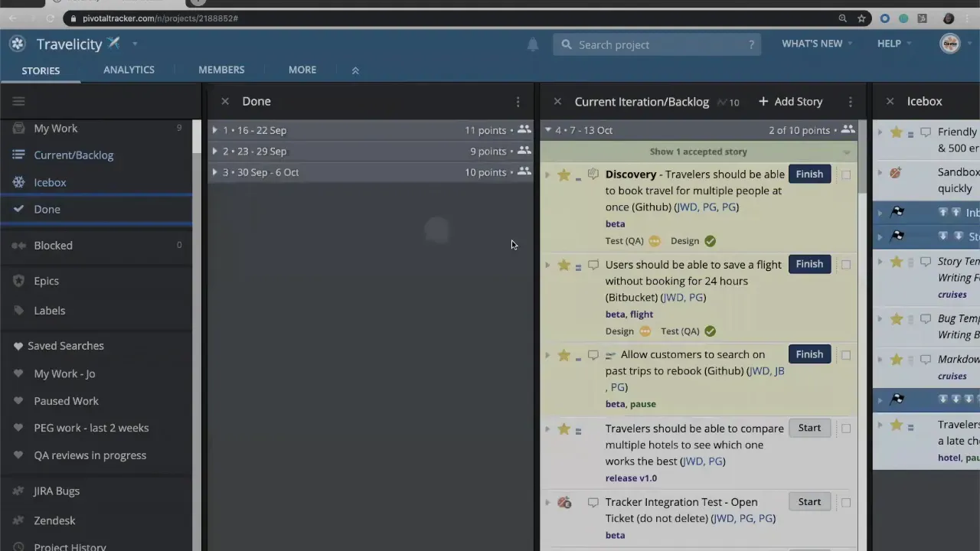This screenshot has height=551, width=980.
Task: Click the comment icon on the Discovery story
Action: (593, 174)
